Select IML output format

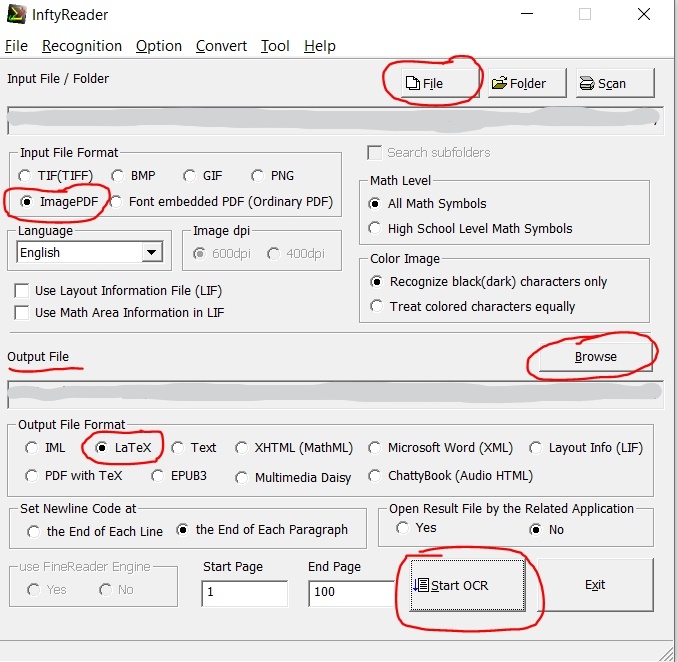tap(45, 448)
